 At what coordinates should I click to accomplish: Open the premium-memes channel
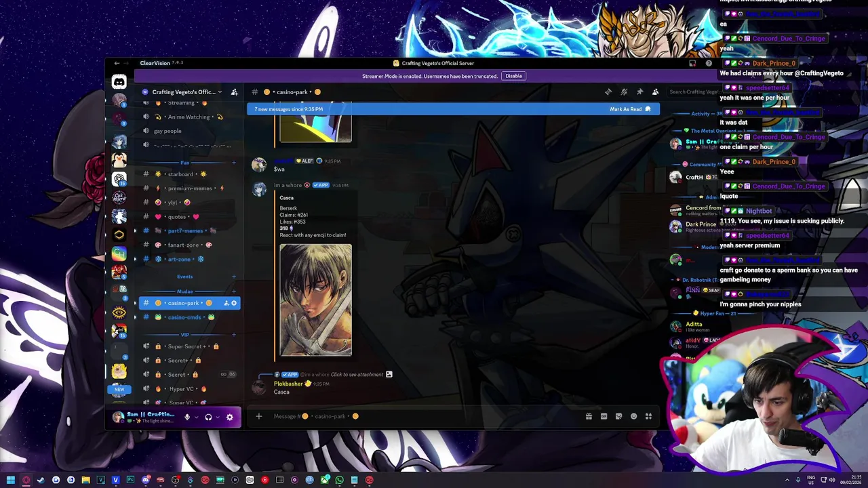tap(189, 188)
